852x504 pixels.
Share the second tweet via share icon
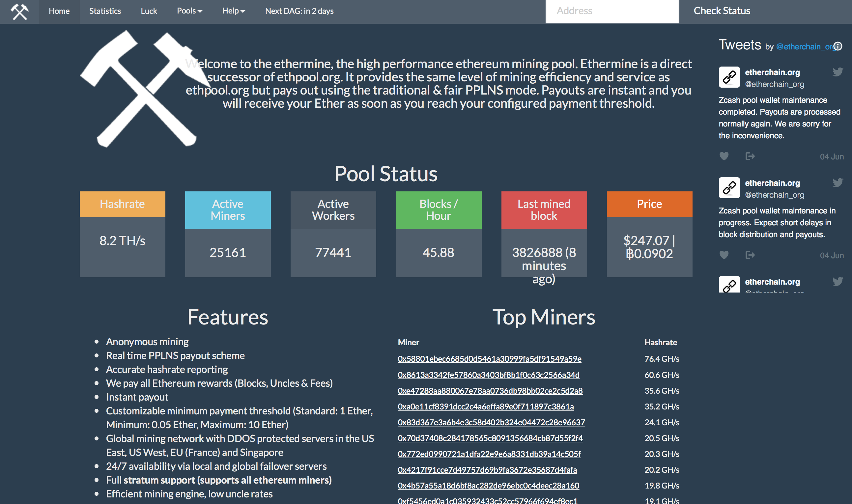click(750, 255)
